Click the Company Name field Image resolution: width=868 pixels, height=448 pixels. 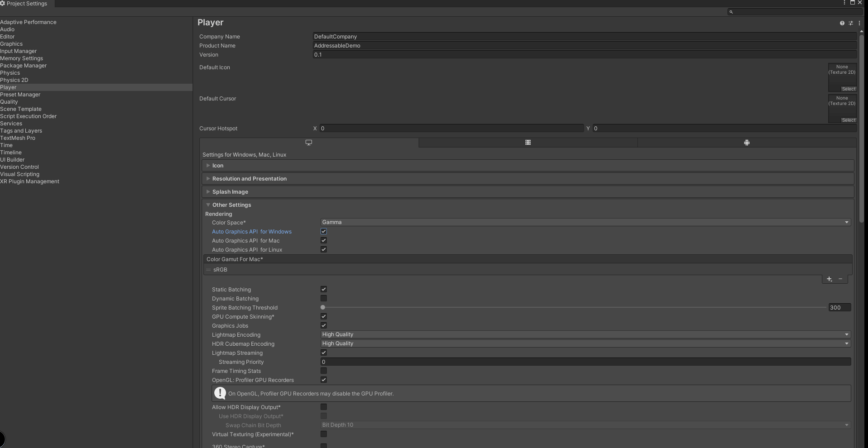tap(585, 37)
